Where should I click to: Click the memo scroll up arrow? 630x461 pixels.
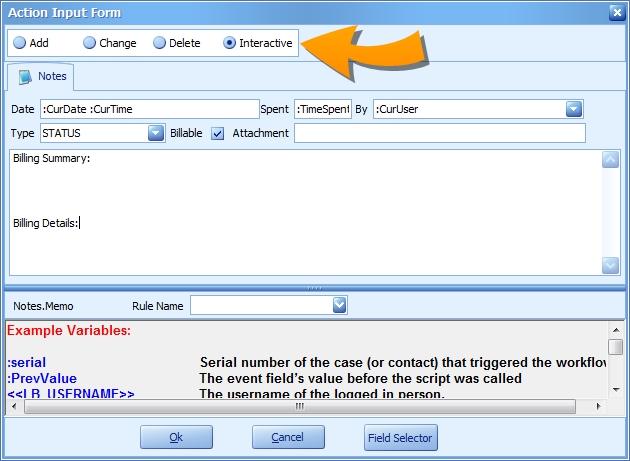pos(610,160)
